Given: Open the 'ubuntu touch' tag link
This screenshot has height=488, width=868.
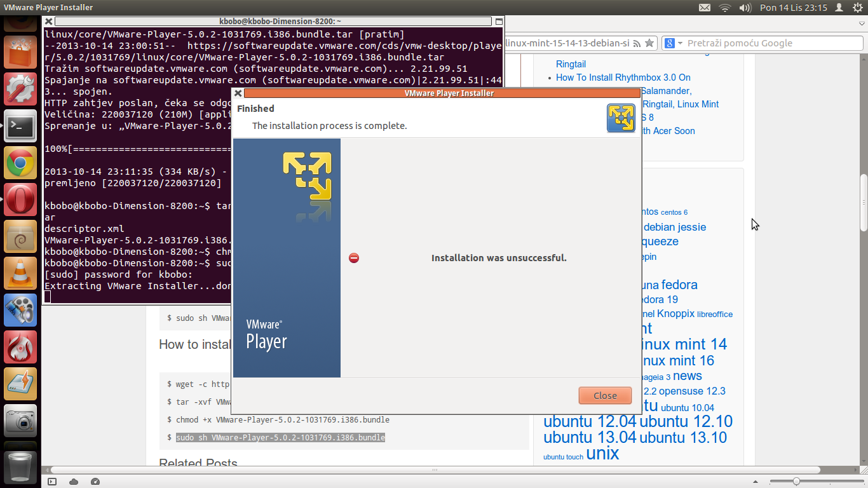Looking at the screenshot, I should coord(563,457).
